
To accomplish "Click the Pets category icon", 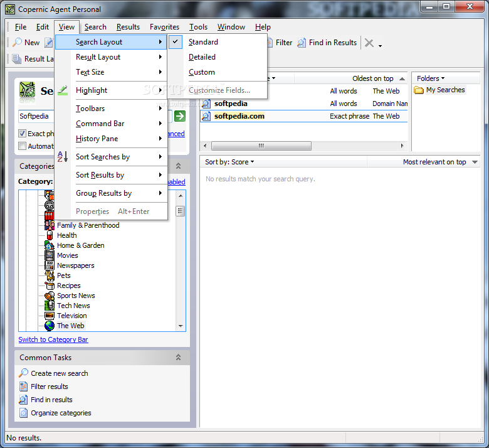I will (x=50, y=275).
